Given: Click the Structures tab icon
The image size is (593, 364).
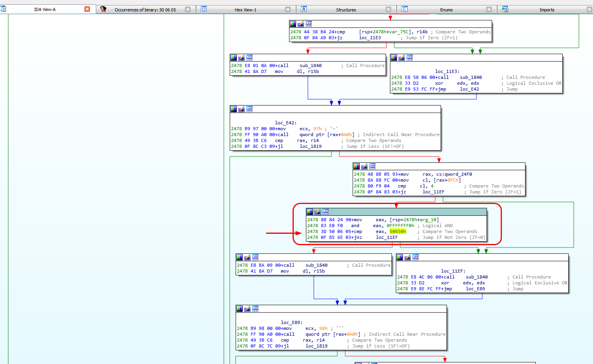Looking at the screenshot, I should 304,9.
